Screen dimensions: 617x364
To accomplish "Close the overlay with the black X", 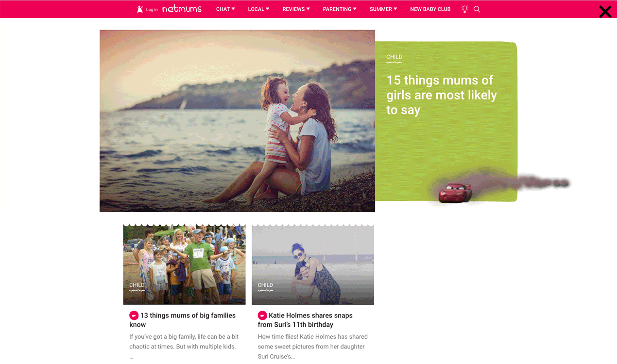I will tap(605, 11).
